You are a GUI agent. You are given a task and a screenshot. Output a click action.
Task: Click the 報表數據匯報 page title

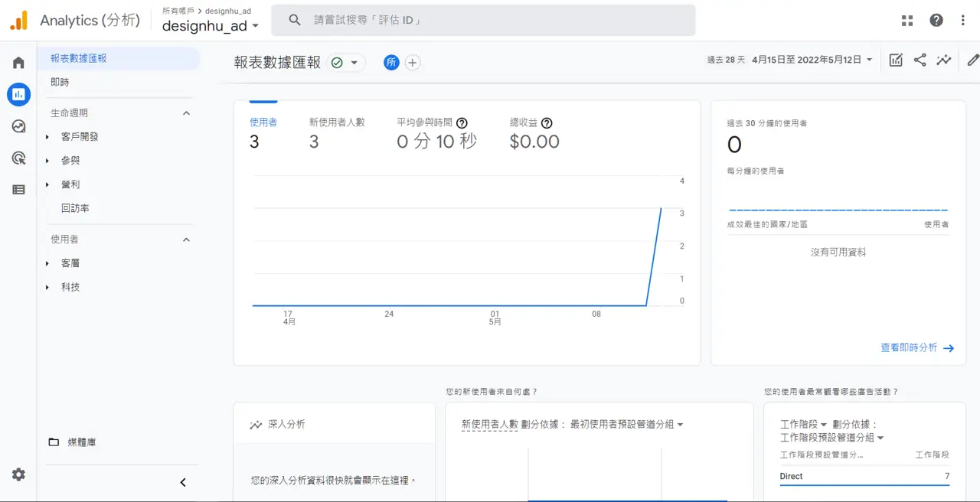pos(277,63)
